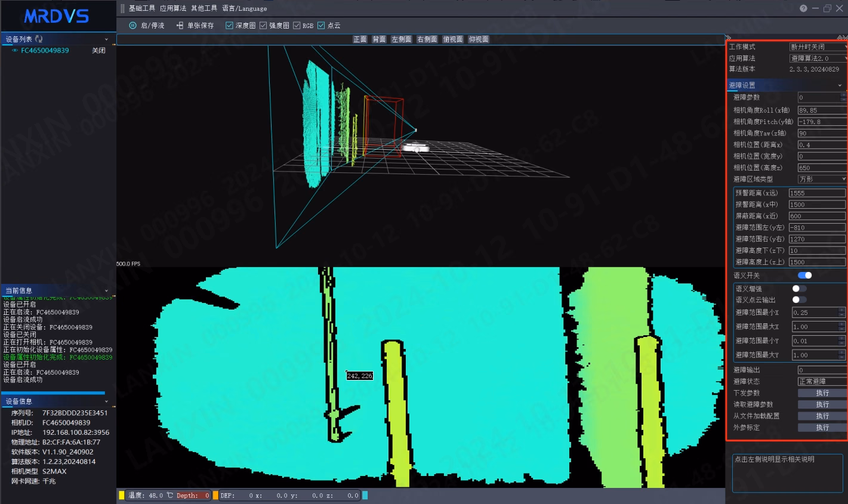Open the help question-mark icon
Image resolution: width=848 pixels, height=504 pixels.
(803, 8)
